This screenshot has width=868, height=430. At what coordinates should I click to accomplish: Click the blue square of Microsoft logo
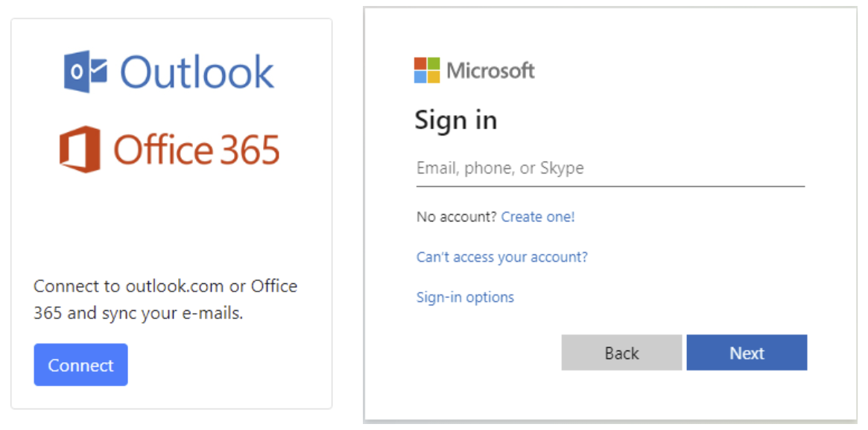(420, 77)
